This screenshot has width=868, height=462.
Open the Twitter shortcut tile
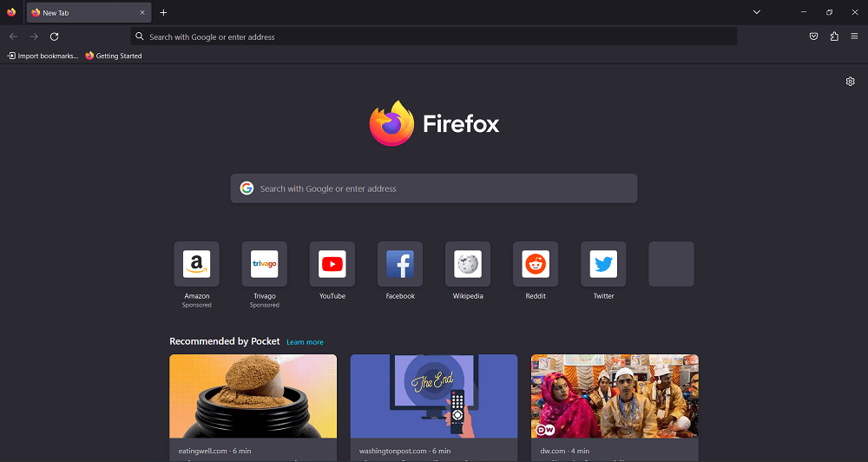click(603, 264)
